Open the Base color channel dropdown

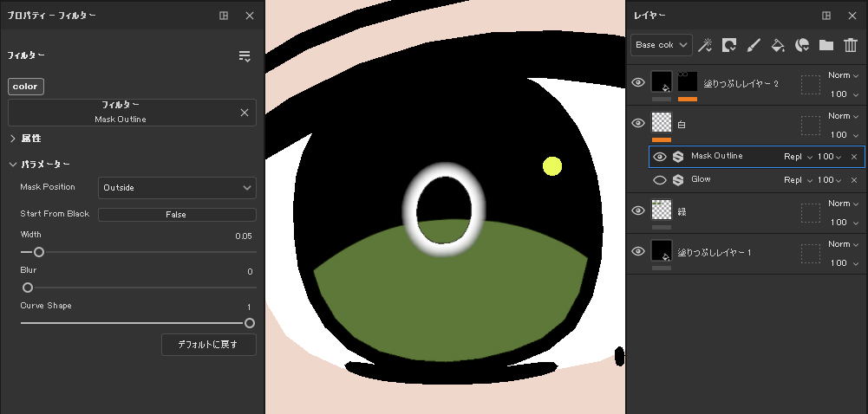point(661,44)
